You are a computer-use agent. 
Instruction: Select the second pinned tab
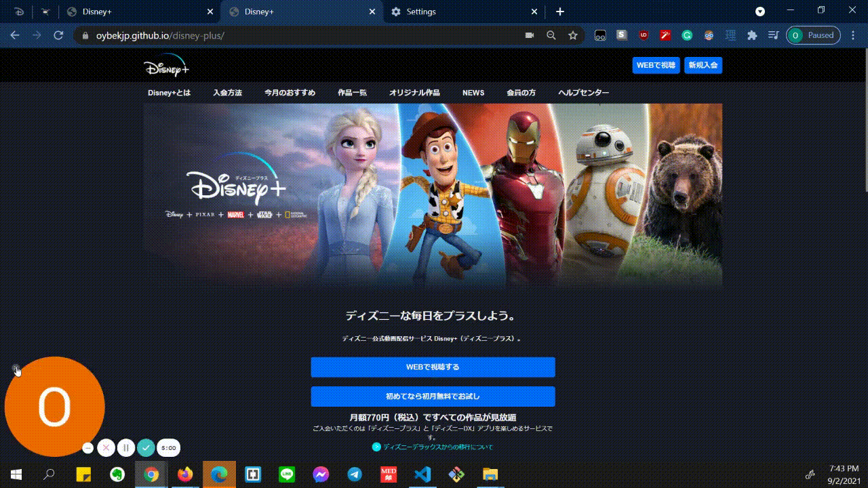[45, 12]
